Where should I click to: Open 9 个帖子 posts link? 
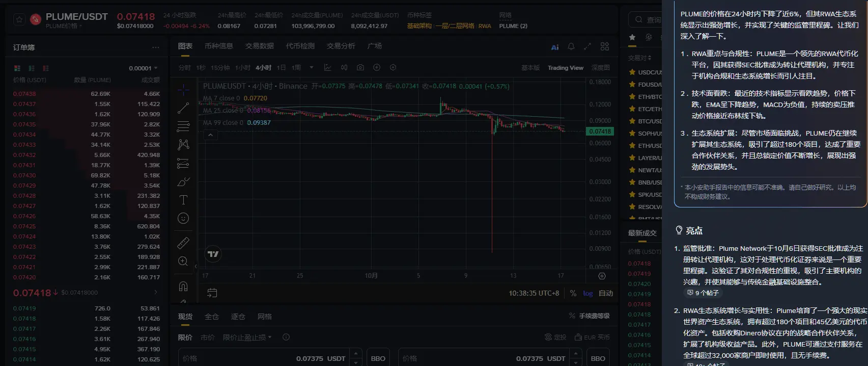point(703,293)
